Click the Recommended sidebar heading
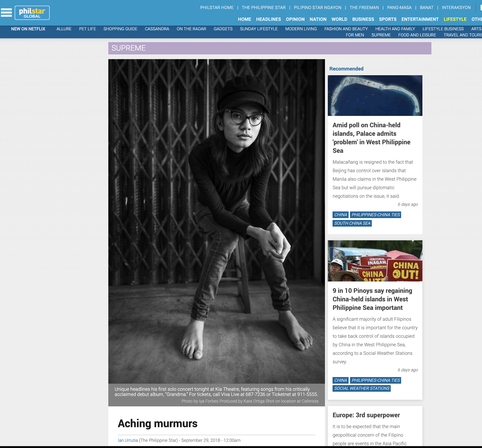This screenshot has width=482, height=448. (x=346, y=69)
